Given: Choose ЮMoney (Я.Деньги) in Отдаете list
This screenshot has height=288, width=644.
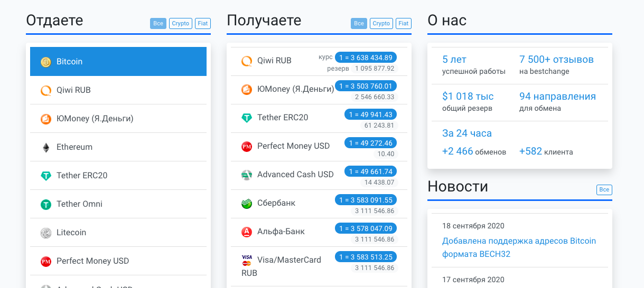Looking at the screenshot, I should (118, 119).
